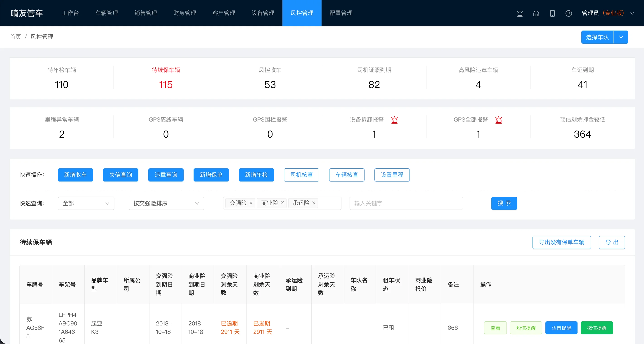
Task: Remove the 交强险 tag
Action: [x=251, y=203]
